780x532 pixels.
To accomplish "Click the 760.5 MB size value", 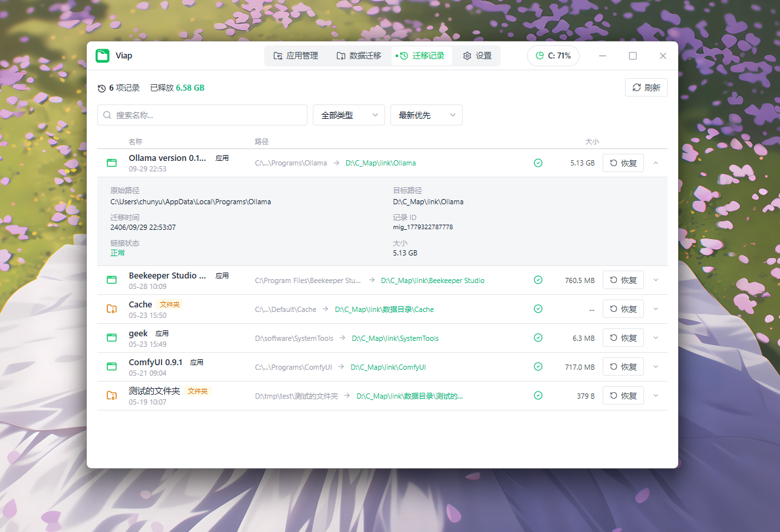I will tap(580, 280).
